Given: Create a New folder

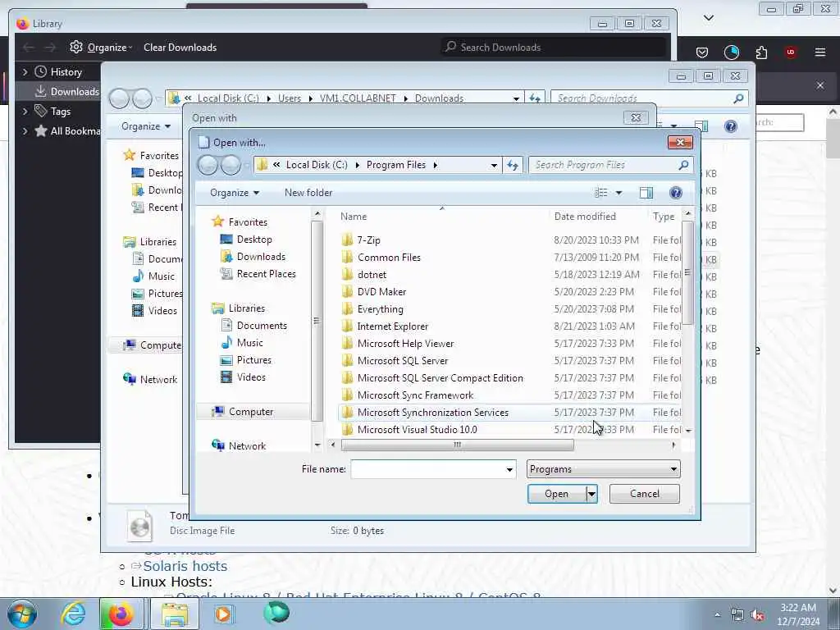Looking at the screenshot, I should 308,192.
